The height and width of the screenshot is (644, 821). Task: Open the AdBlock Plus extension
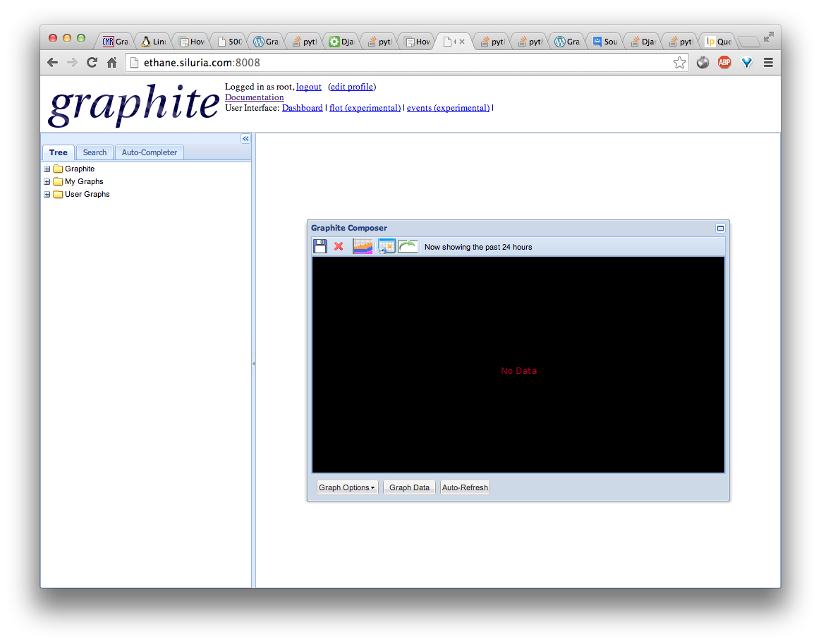(724, 63)
